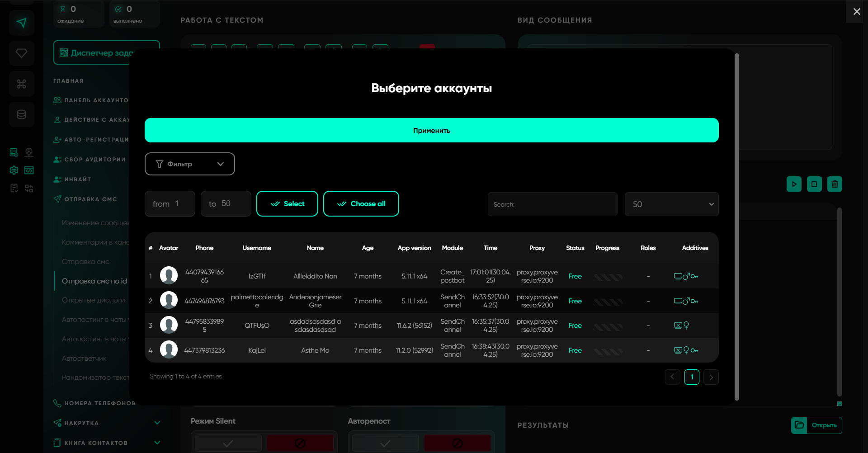
Task: Click the Открыть results folder button
Action: point(816,425)
